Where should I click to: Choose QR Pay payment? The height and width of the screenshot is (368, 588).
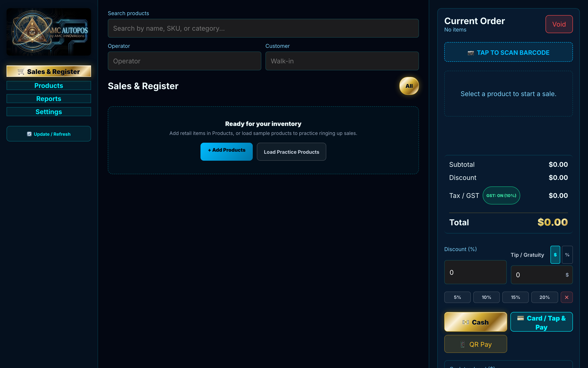pos(476,344)
